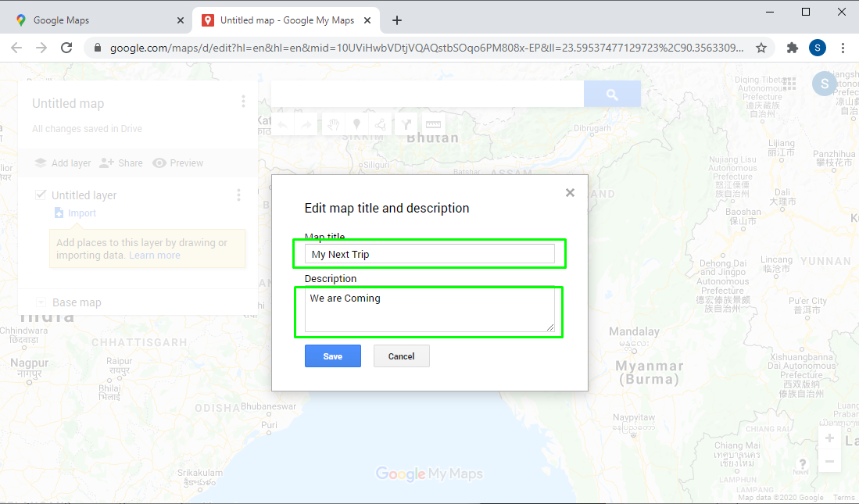The image size is (859, 504).
Task: Activate the Measure distances ruler tool
Action: (431, 124)
